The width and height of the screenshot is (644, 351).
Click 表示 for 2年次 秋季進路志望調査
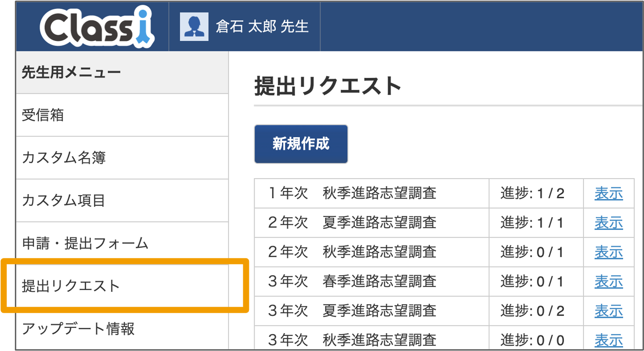click(608, 252)
